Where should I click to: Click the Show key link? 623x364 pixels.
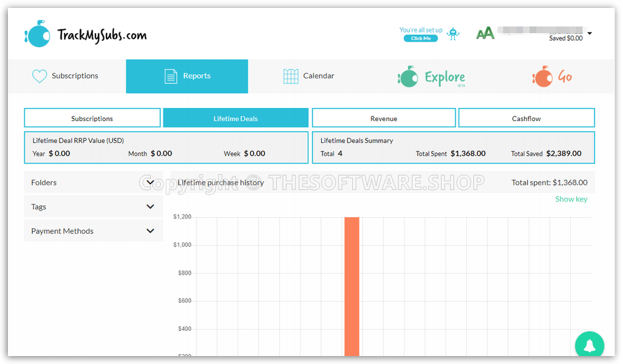click(x=571, y=199)
